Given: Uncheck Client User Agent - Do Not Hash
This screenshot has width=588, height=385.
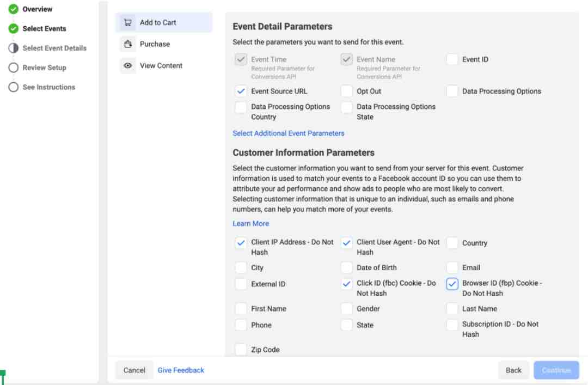Looking at the screenshot, I should point(346,243).
